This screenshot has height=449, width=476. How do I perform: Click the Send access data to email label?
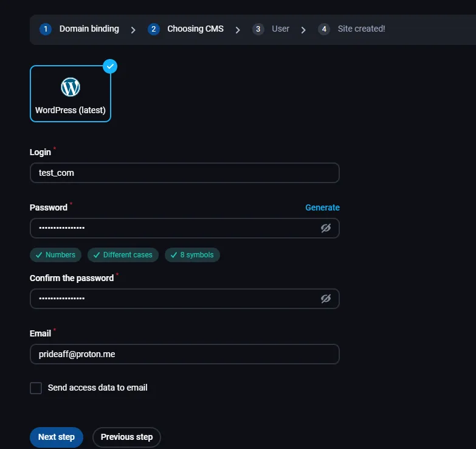[97, 388]
